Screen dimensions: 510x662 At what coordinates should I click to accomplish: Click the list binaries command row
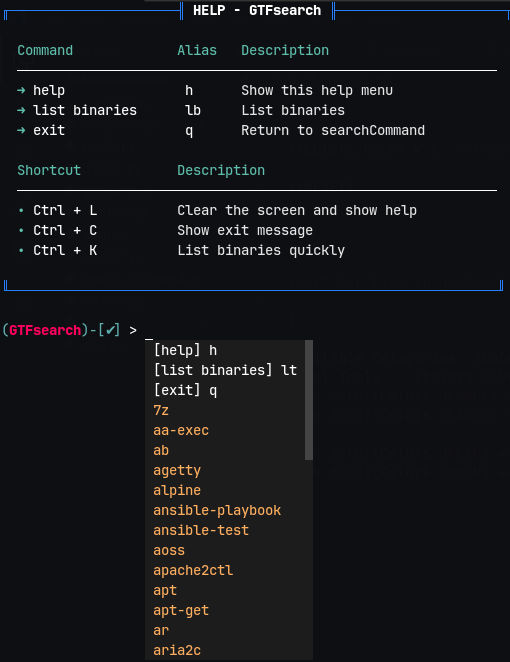click(257, 110)
